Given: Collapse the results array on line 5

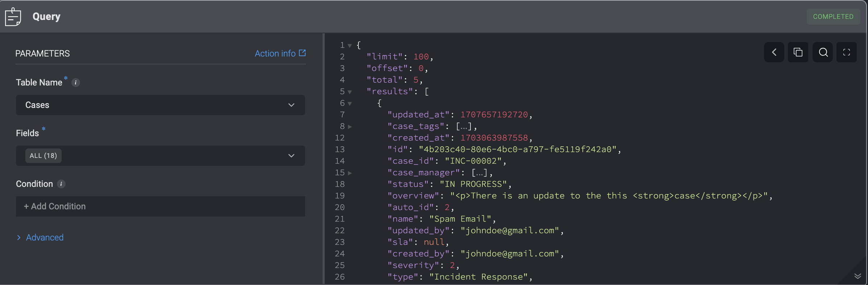Looking at the screenshot, I should [x=350, y=92].
